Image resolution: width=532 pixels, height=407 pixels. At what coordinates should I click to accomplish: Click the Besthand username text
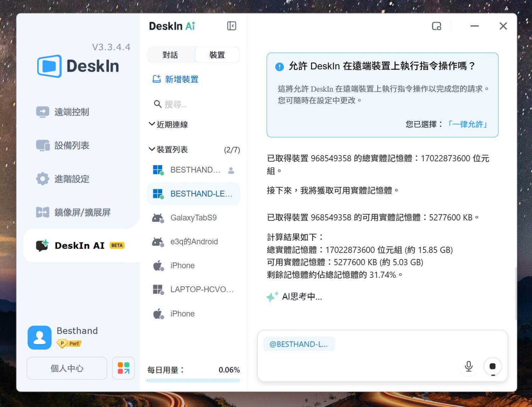coord(77,331)
